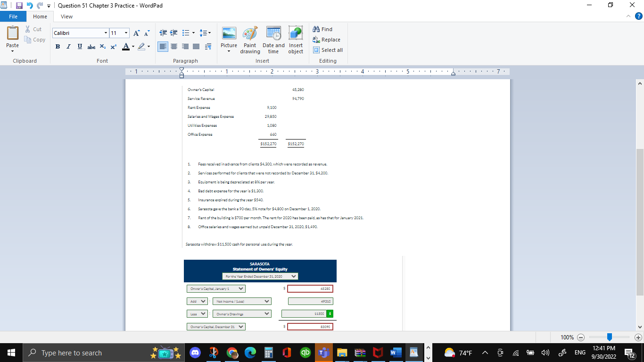Switch to the View tab
The height and width of the screenshot is (362, 644).
66,16
